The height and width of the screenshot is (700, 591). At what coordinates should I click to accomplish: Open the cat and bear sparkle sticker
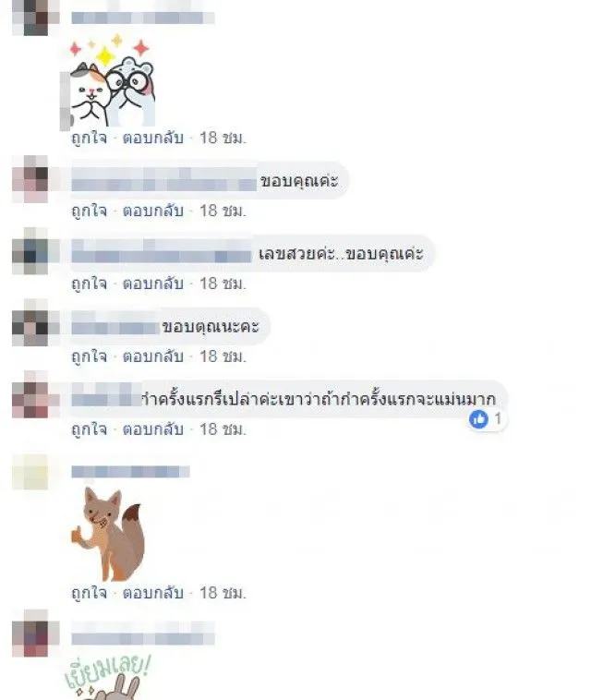(112, 80)
